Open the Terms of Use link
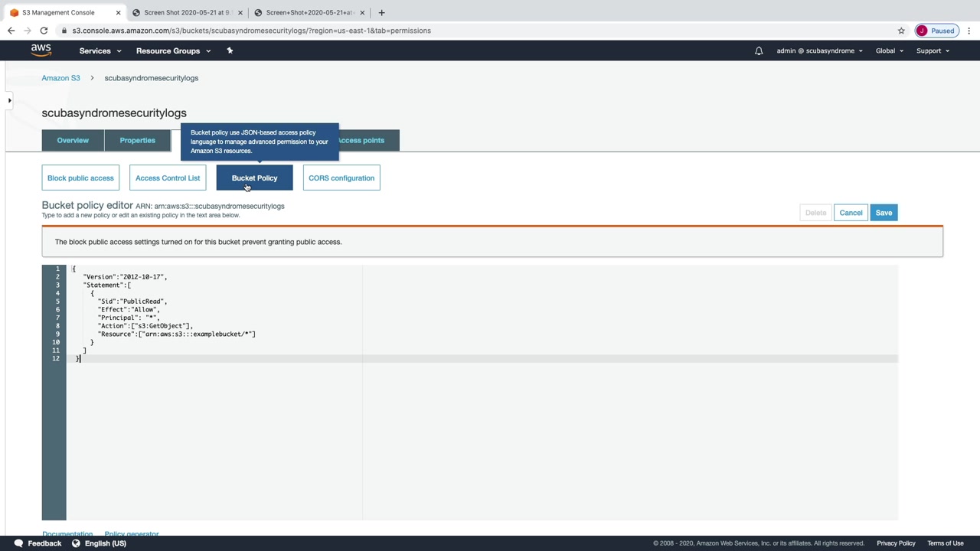This screenshot has height=551, width=980. (946, 543)
